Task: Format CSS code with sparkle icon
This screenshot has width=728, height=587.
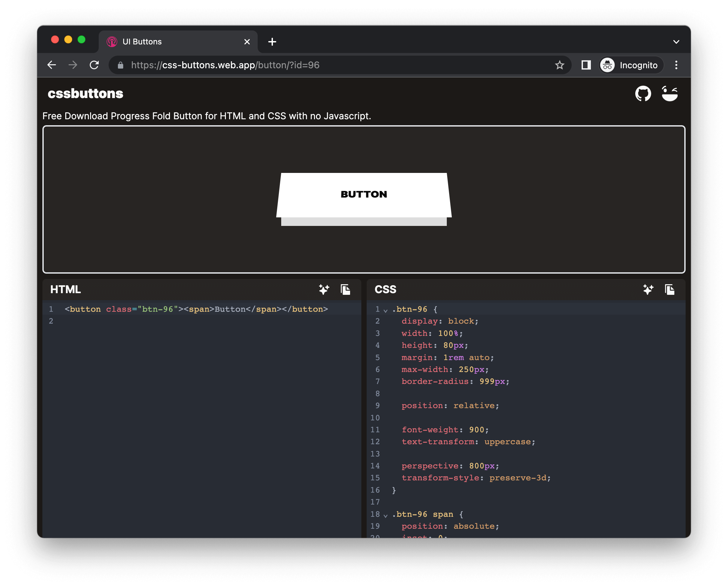Action: coord(648,290)
